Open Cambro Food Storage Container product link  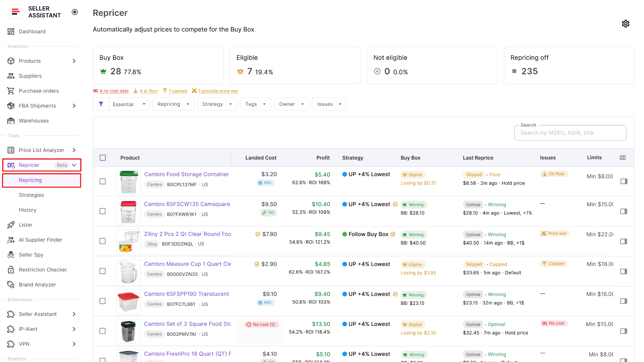(x=187, y=174)
